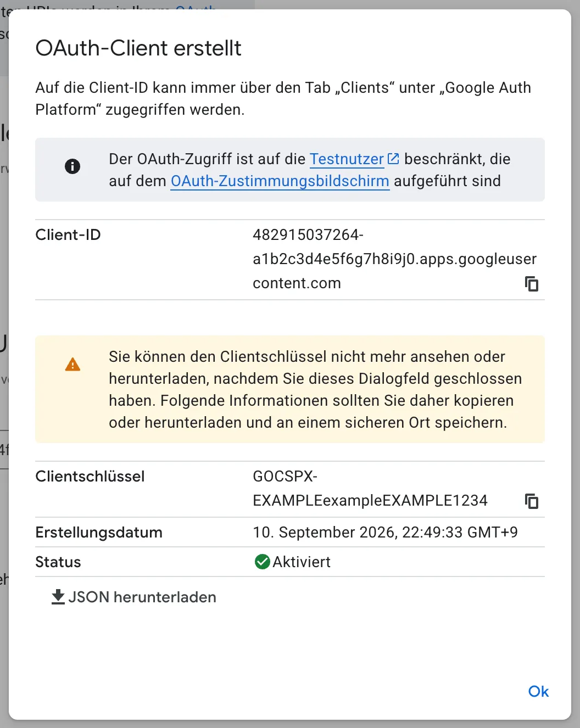Click JSON herunterladen button
580x728 pixels.
tap(133, 597)
